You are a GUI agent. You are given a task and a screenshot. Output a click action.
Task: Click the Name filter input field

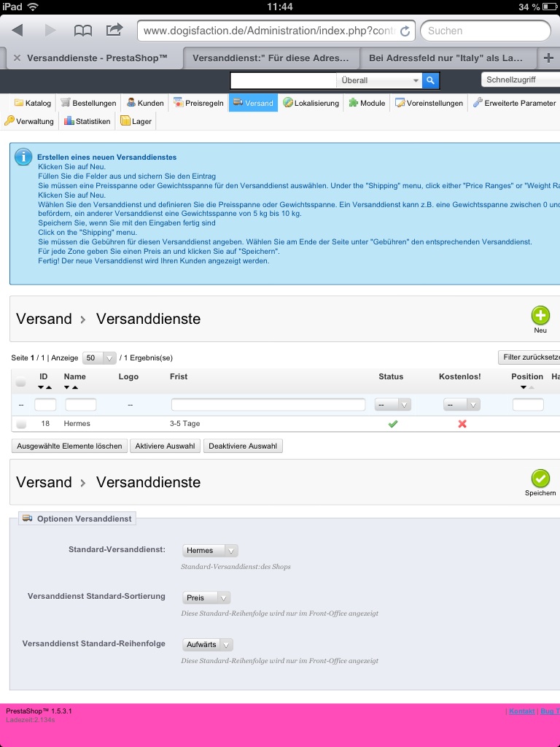pyautogui.click(x=80, y=405)
